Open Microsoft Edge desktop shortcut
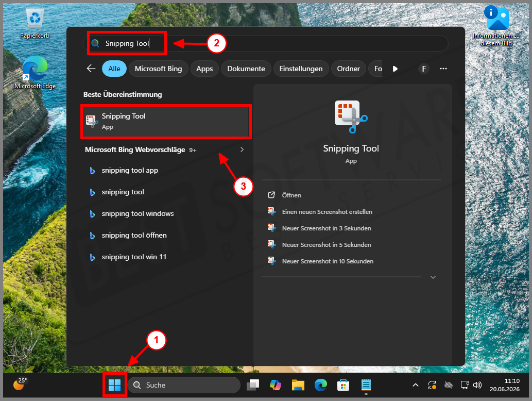Image resolution: width=532 pixels, height=401 pixels. click(35, 73)
